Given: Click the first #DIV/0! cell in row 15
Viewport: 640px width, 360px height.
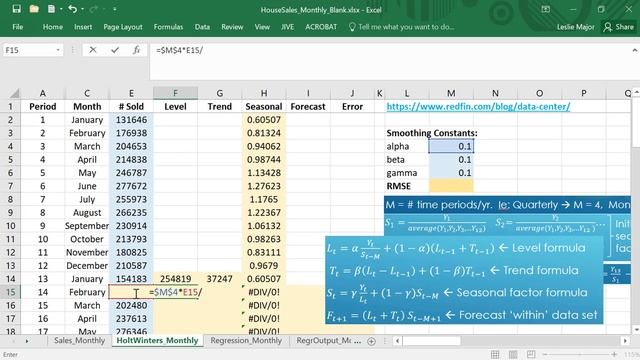Looking at the screenshot, I should coord(264,292).
